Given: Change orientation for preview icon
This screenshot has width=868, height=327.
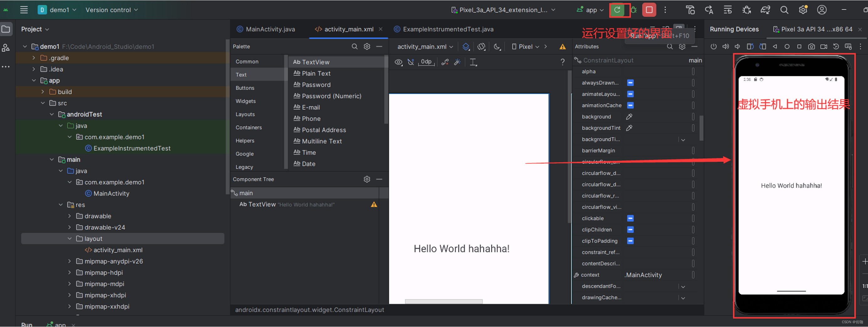Looking at the screenshot, I should coord(481,46).
